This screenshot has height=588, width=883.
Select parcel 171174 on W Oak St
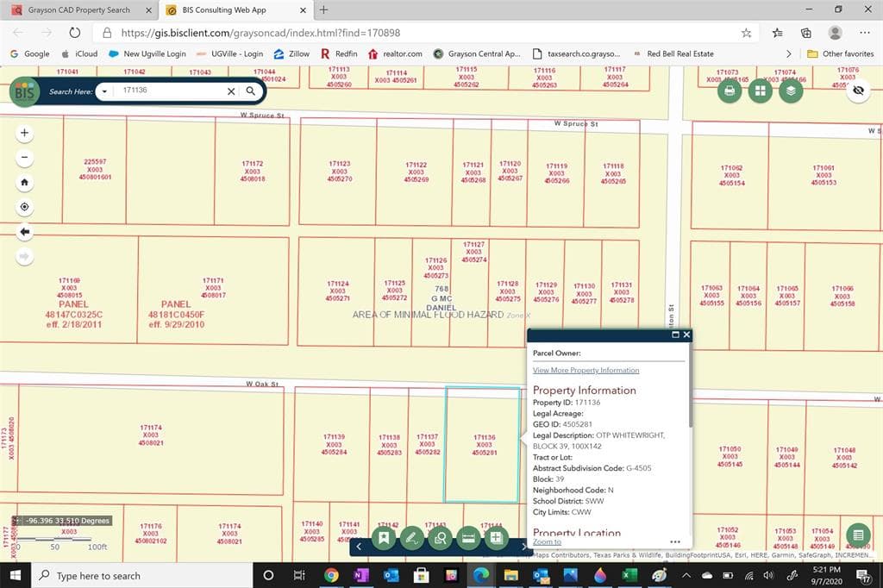tap(151, 435)
